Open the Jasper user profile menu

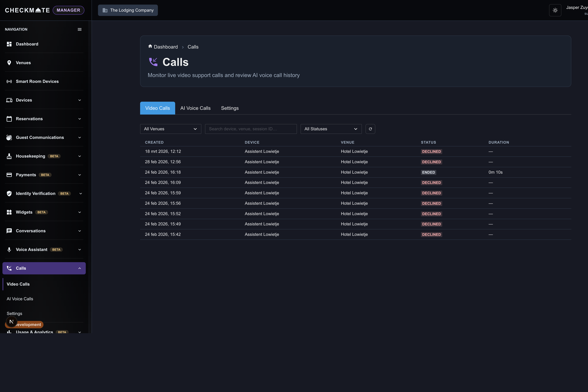click(x=577, y=10)
